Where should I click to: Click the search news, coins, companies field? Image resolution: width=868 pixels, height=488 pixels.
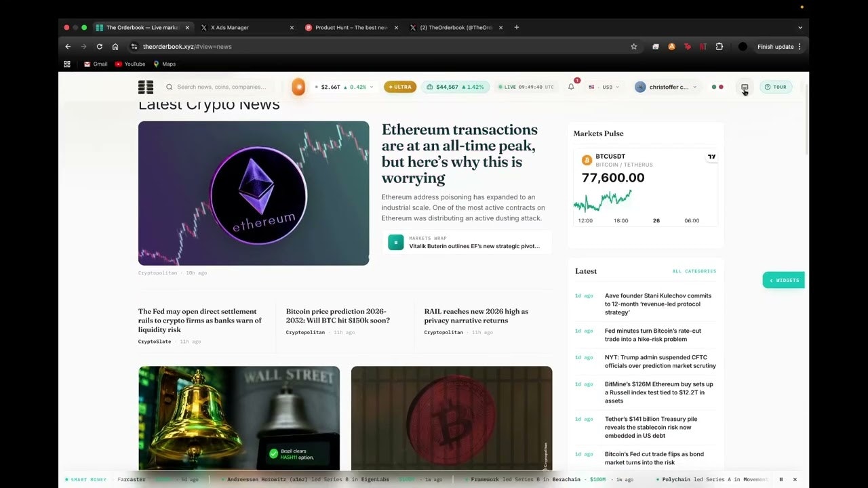pos(221,87)
